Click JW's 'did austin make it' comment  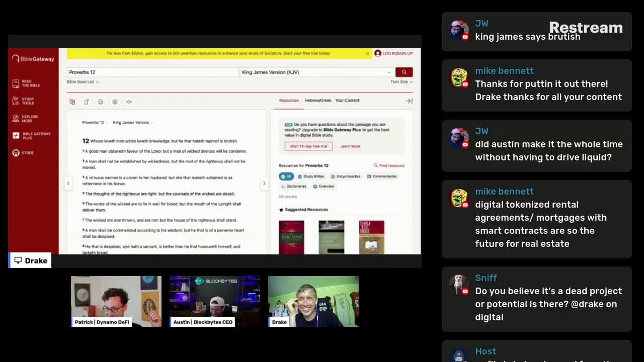pyautogui.click(x=536, y=145)
